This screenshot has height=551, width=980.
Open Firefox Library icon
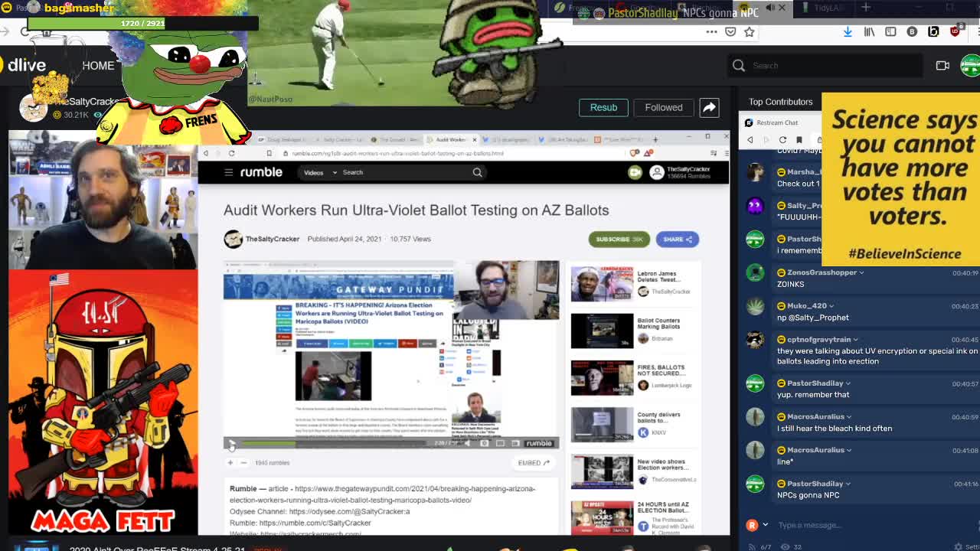click(x=869, y=32)
